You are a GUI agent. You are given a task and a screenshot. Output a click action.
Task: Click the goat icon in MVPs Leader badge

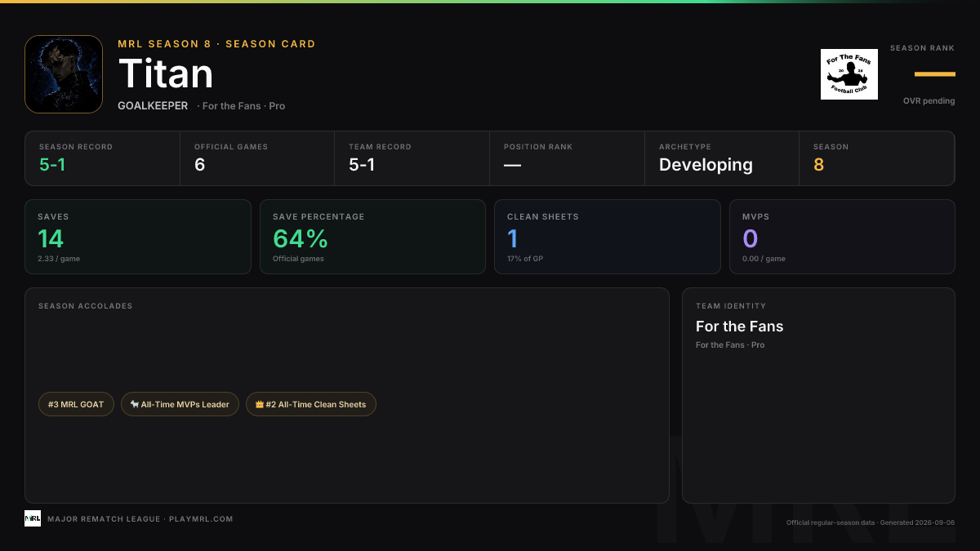point(135,404)
